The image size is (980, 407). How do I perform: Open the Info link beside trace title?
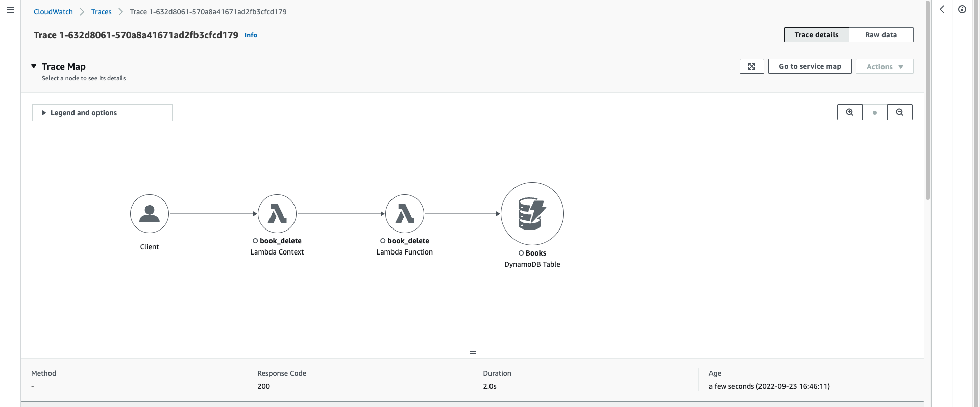pyautogui.click(x=251, y=35)
